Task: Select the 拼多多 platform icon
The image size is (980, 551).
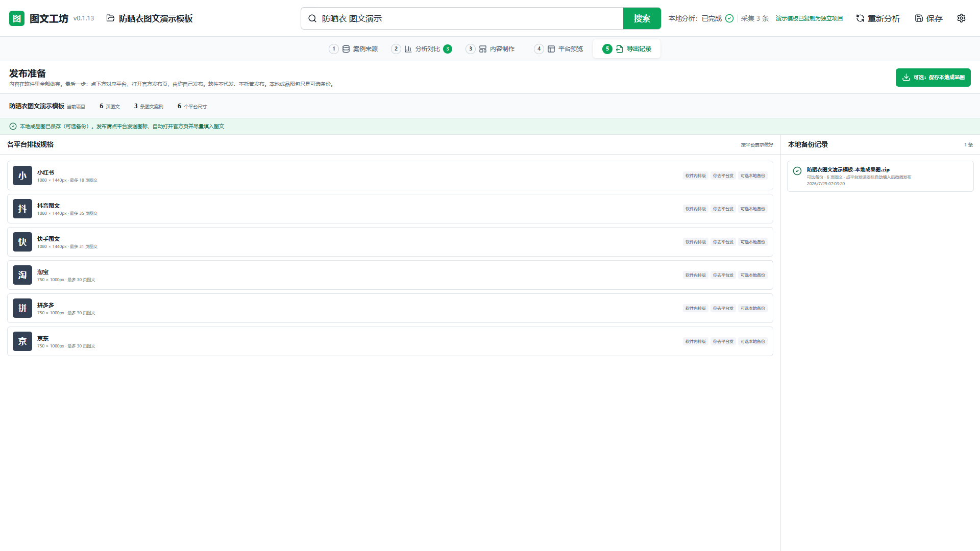Action: 22,308
